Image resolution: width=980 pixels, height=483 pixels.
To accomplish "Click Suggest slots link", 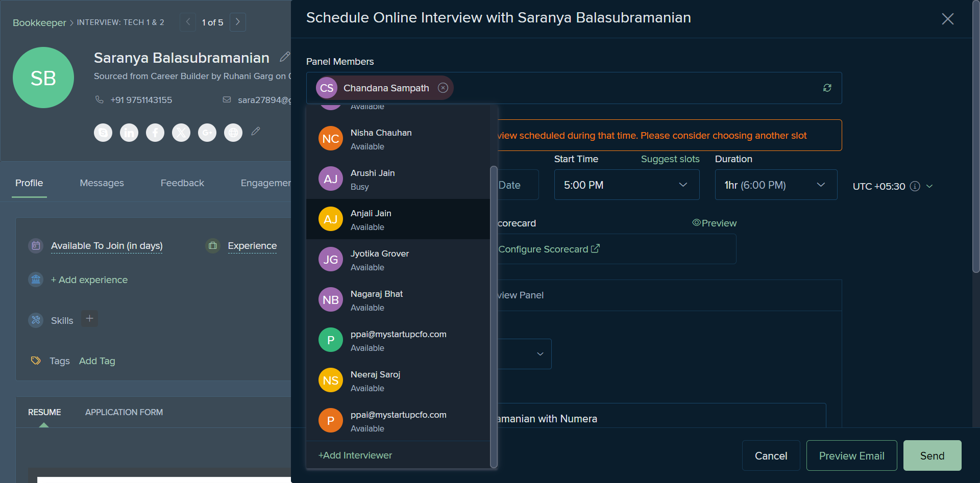I will coord(670,159).
